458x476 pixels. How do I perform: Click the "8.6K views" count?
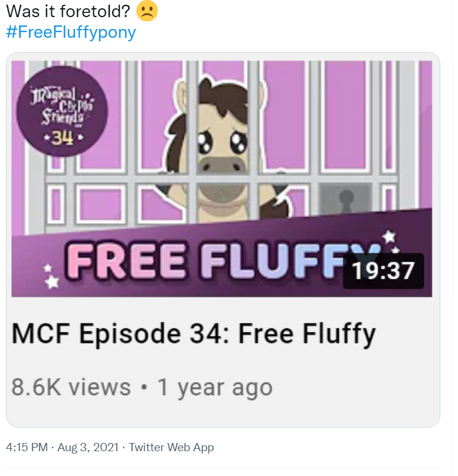coord(71,387)
